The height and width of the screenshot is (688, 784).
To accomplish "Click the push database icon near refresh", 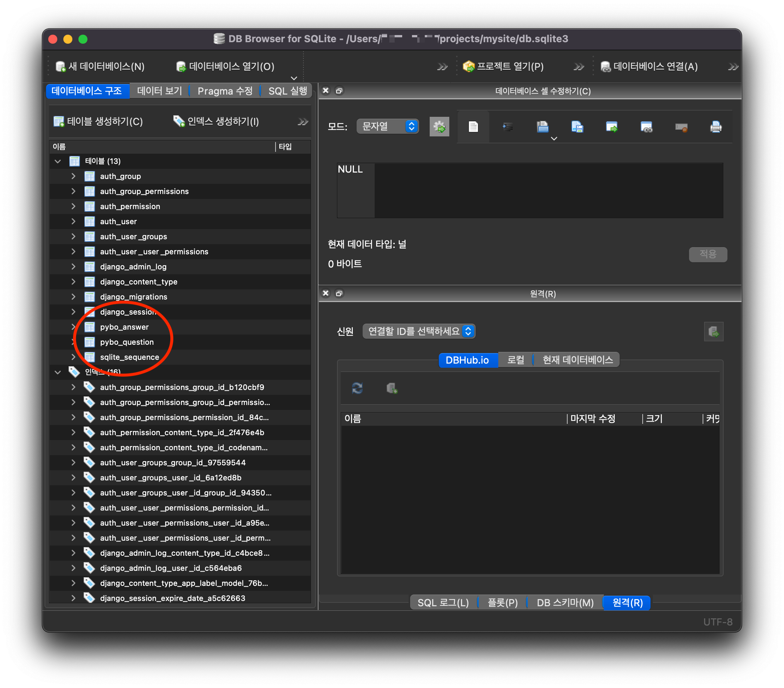I will (392, 388).
